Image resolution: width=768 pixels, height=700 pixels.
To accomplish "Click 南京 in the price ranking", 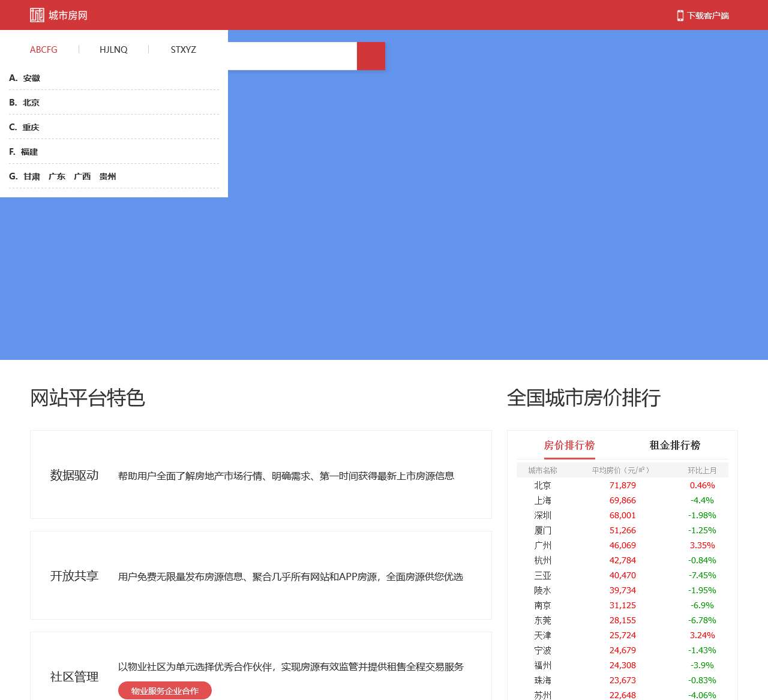I will [x=543, y=605].
